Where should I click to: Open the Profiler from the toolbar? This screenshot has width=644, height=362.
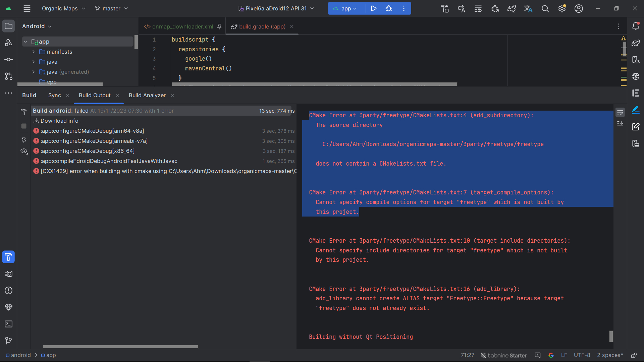pos(495,8)
